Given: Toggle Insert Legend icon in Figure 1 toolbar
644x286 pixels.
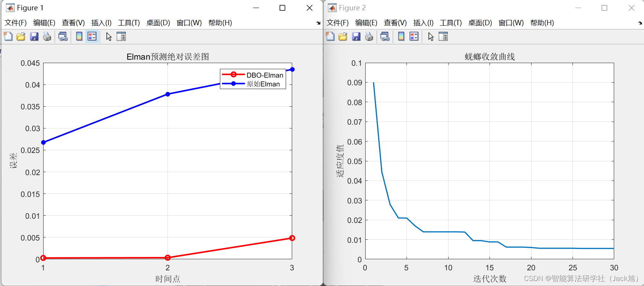Looking at the screenshot, I should [92, 37].
